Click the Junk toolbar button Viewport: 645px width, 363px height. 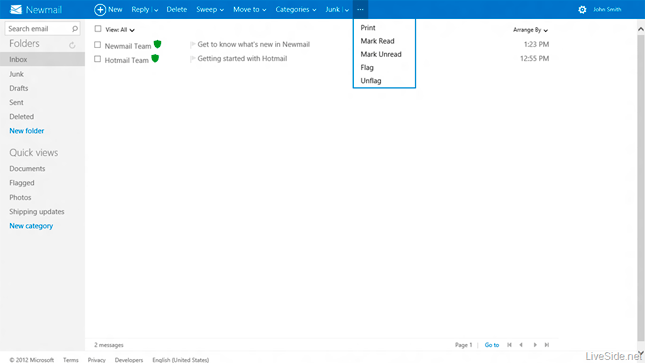pos(332,9)
